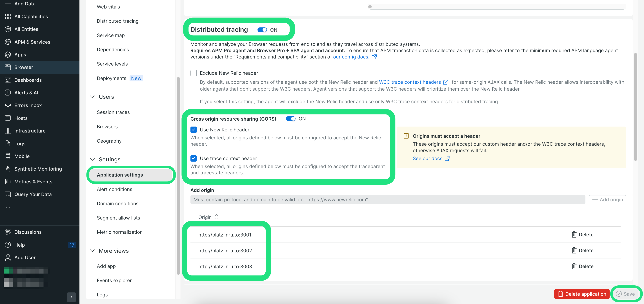This screenshot has width=644, height=304.
Task: Open Alert conditions settings page
Action: 114,189
